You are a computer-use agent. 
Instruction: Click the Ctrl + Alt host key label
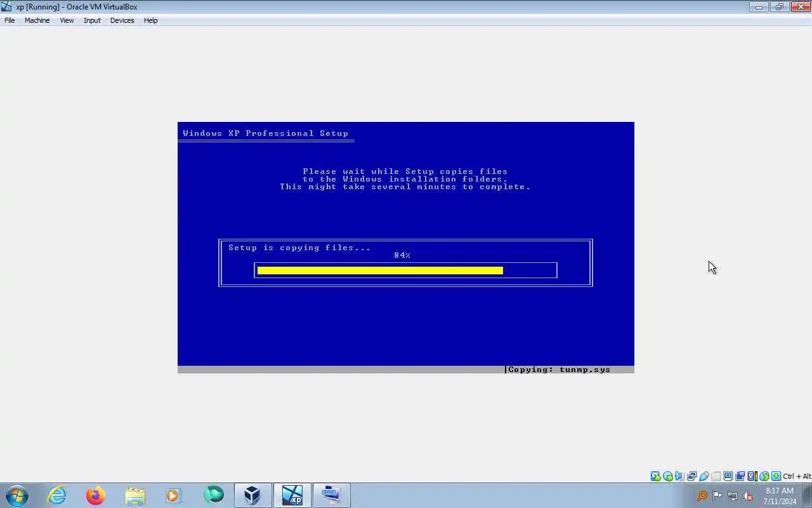pos(797,476)
